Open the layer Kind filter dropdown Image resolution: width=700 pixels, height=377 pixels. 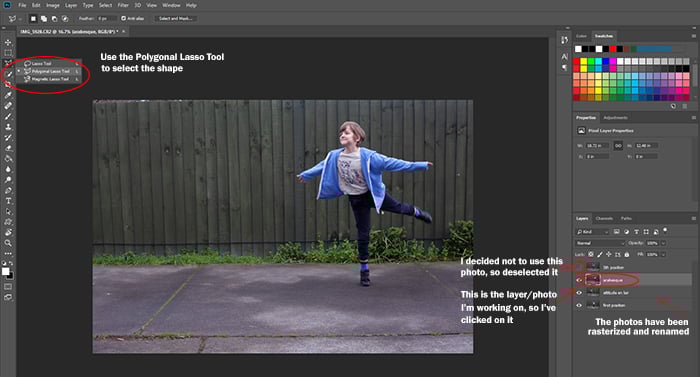click(x=592, y=232)
